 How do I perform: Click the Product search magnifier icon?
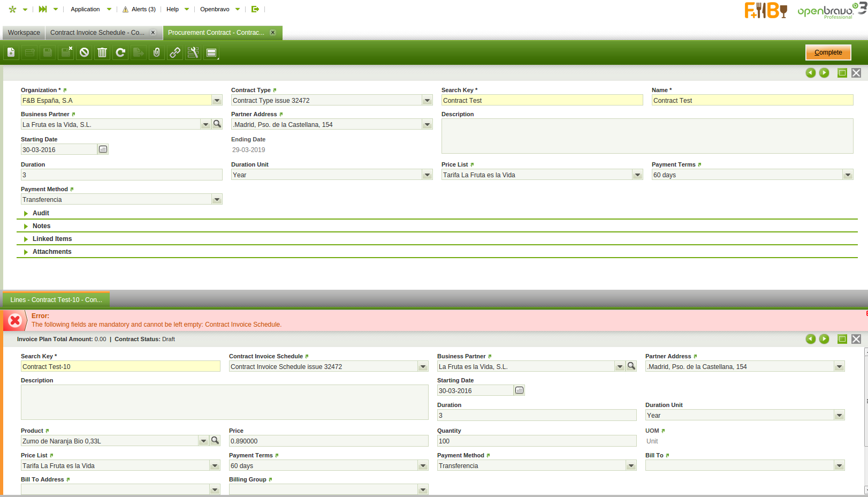215,441
